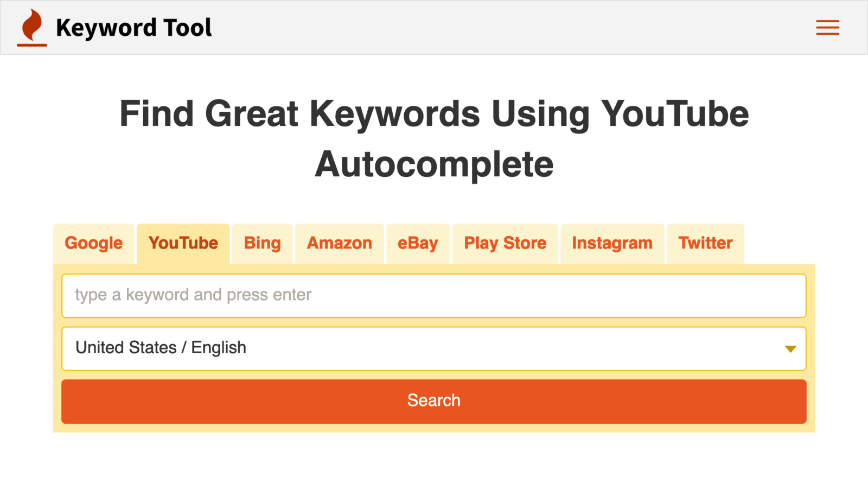Focus the keyword input field

(x=434, y=296)
